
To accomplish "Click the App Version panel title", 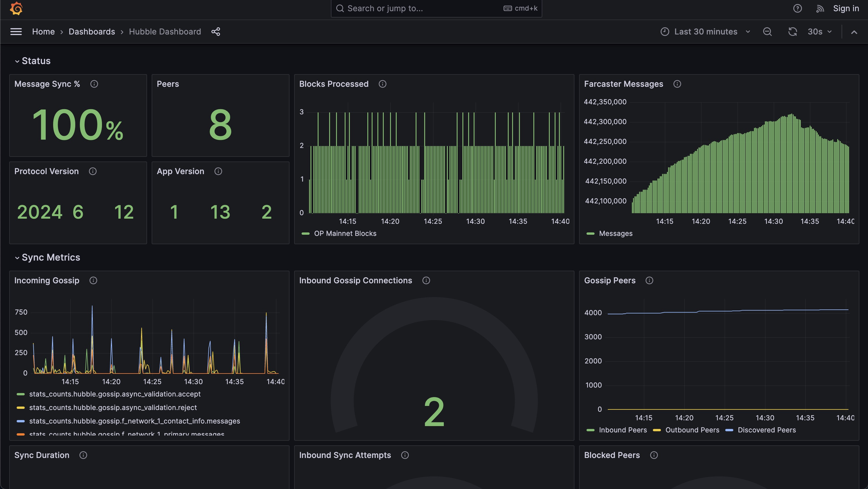I will (x=180, y=171).
